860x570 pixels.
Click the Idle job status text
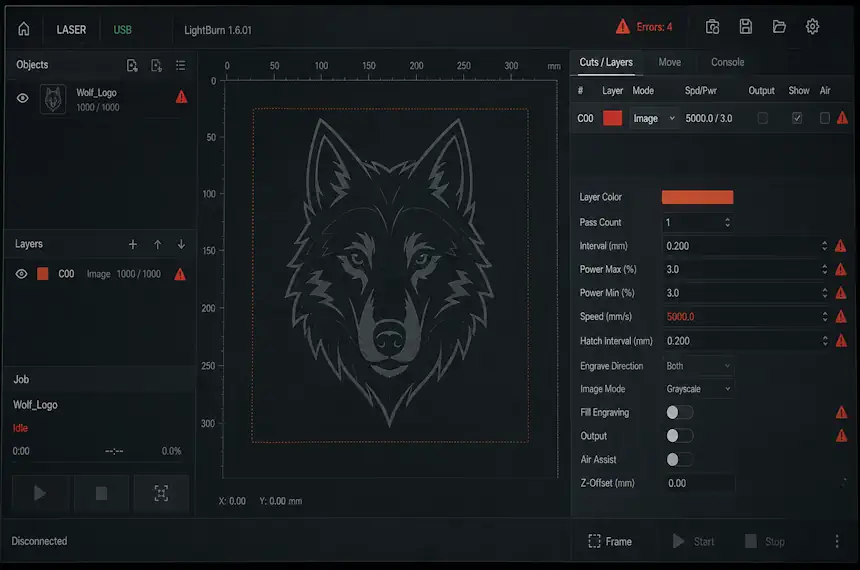click(20, 428)
